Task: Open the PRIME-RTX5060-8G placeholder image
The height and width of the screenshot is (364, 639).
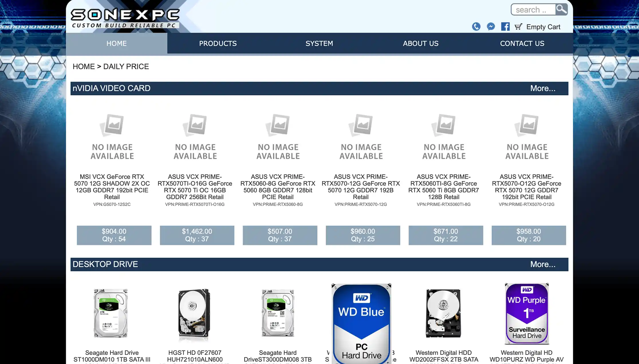Action: click(278, 137)
